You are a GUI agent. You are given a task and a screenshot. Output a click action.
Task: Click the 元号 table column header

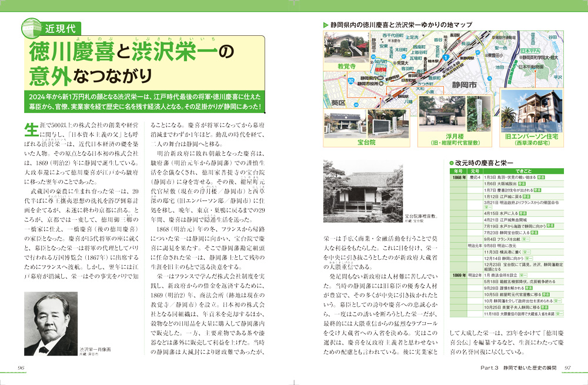(475, 171)
